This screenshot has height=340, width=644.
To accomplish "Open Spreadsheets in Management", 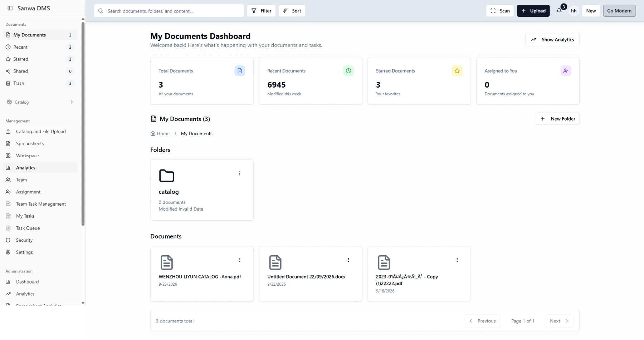I will tap(40, 144).
